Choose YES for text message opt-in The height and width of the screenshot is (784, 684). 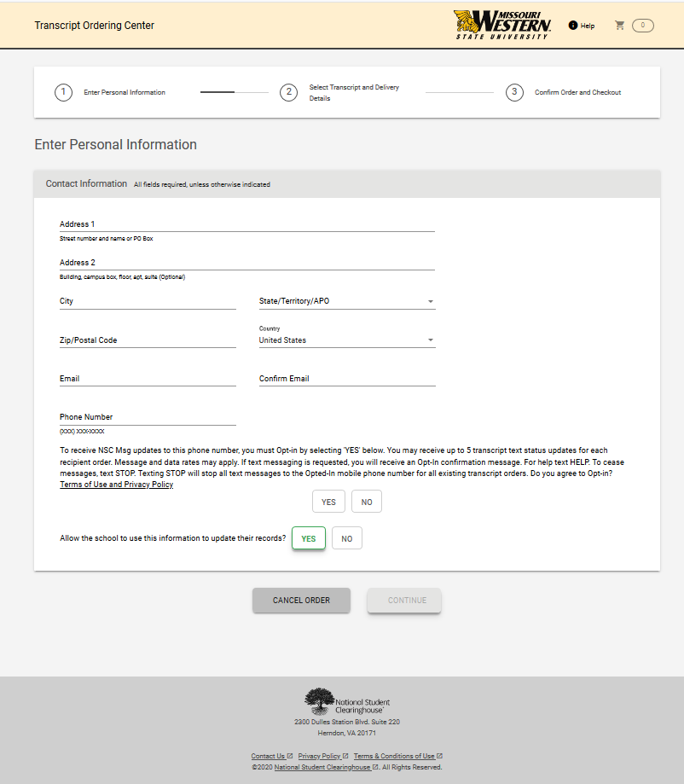click(328, 502)
